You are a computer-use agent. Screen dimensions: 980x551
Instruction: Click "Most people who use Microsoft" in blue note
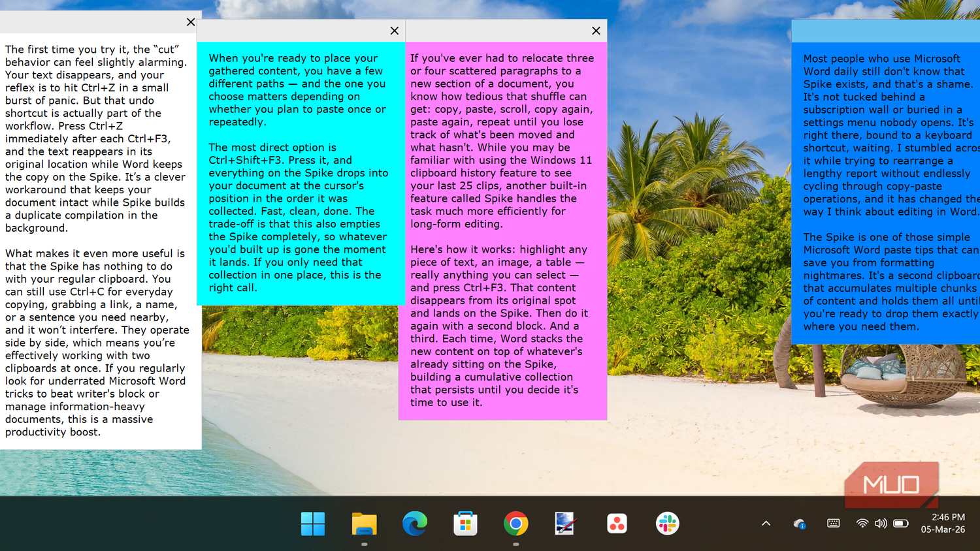tap(881, 59)
